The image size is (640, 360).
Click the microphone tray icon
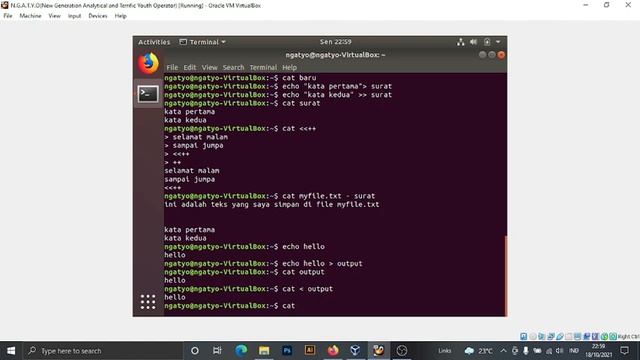coord(526,351)
